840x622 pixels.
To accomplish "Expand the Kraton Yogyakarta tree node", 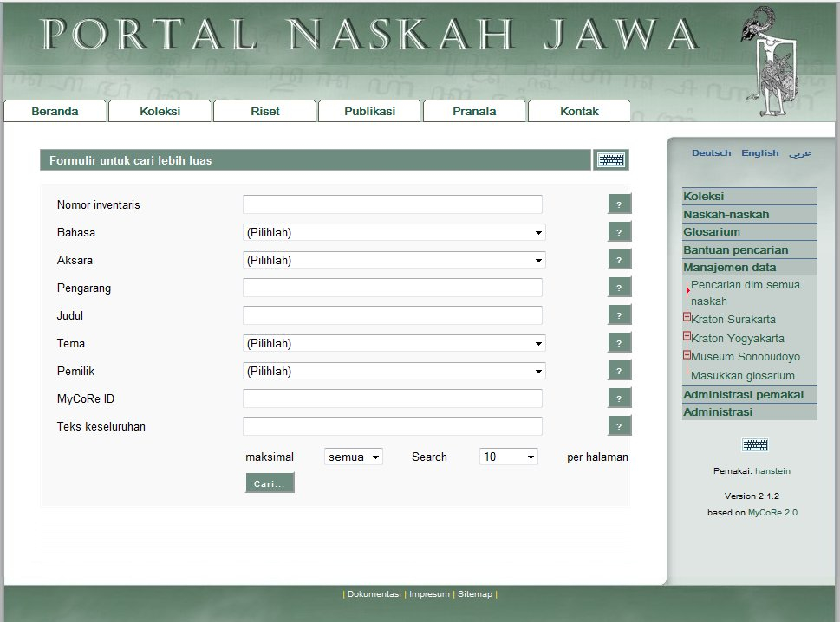I will [x=687, y=336].
